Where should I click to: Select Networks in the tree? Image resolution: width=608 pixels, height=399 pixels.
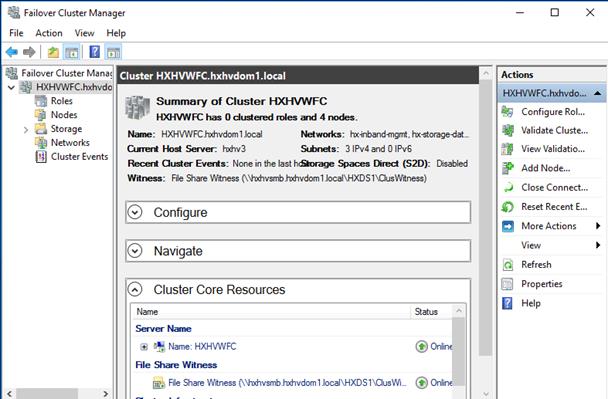tap(70, 143)
